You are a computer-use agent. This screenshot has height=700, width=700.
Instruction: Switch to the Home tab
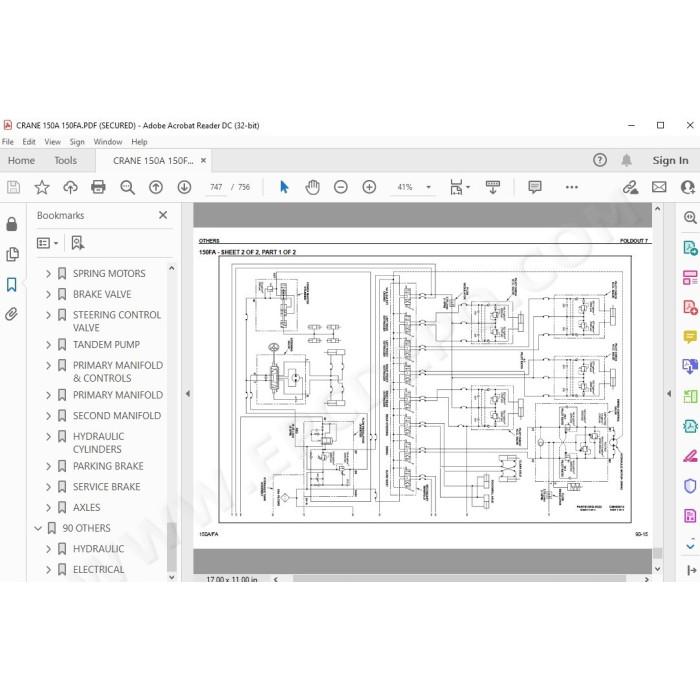click(x=21, y=160)
